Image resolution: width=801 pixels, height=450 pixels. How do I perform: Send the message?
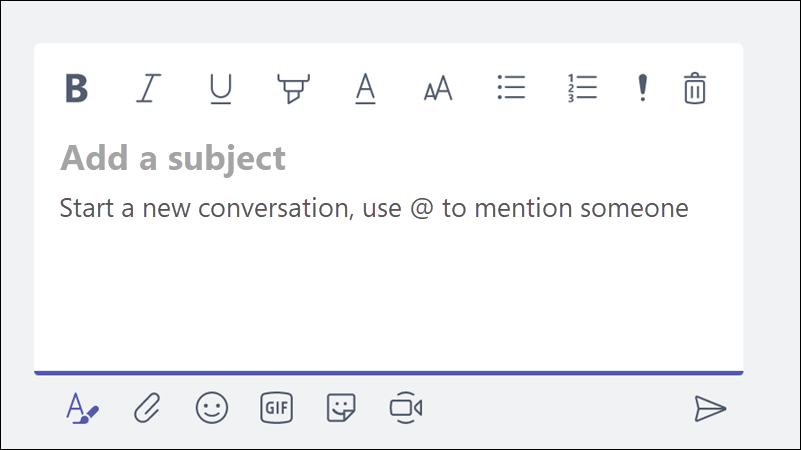tap(710, 409)
